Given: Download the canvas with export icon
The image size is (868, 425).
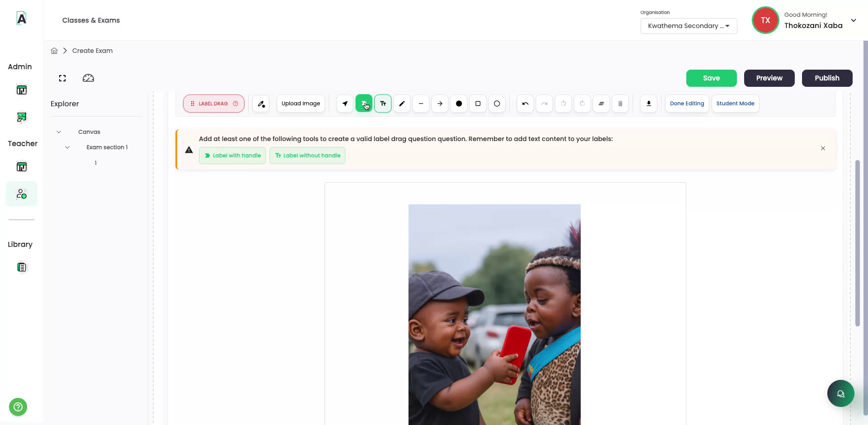Looking at the screenshot, I should 649,104.
